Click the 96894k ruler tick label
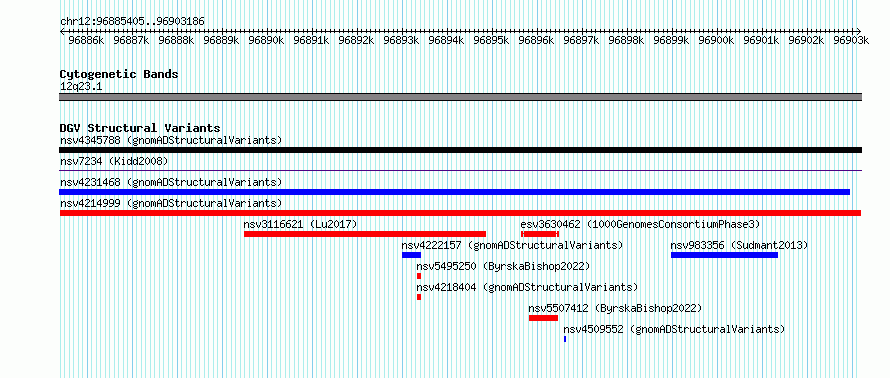The height and width of the screenshot is (378, 890). pos(446,40)
